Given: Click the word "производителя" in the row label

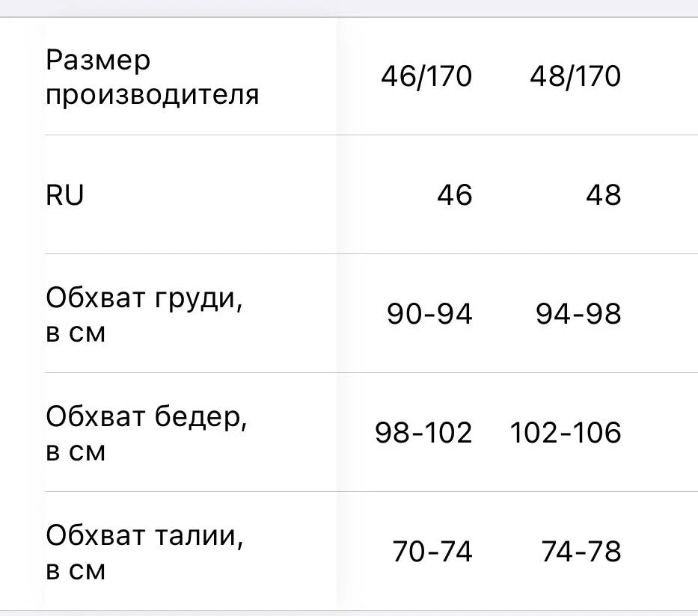Looking at the screenshot, I should [x=153, y=95].
